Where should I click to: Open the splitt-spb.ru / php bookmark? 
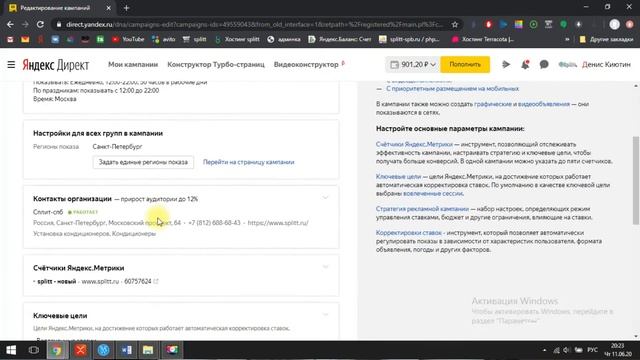(409, 39)
